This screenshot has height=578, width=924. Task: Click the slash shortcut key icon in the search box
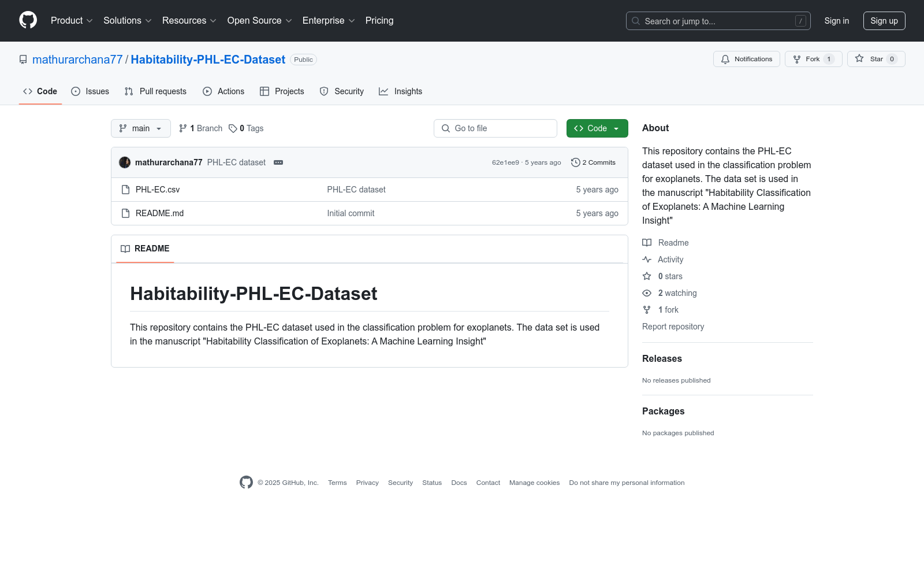point(800,21)
